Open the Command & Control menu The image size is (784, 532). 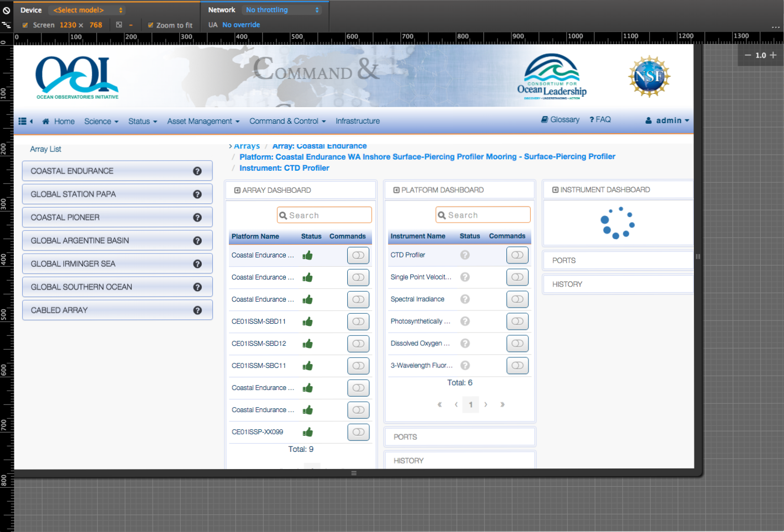pos(287,122)
